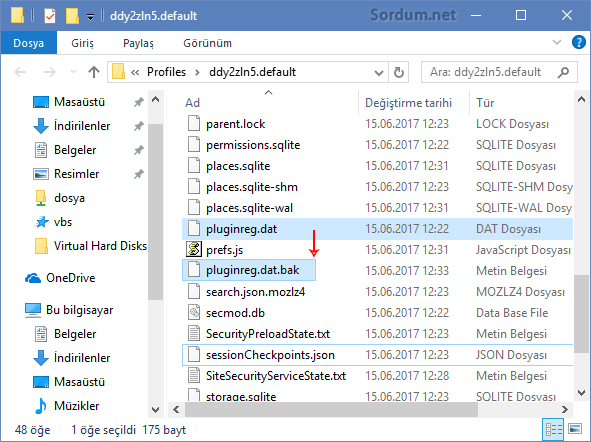Click the Profiles breadcrumb
591x442 pixels.
pyautogui.click(x=166, y=72)
